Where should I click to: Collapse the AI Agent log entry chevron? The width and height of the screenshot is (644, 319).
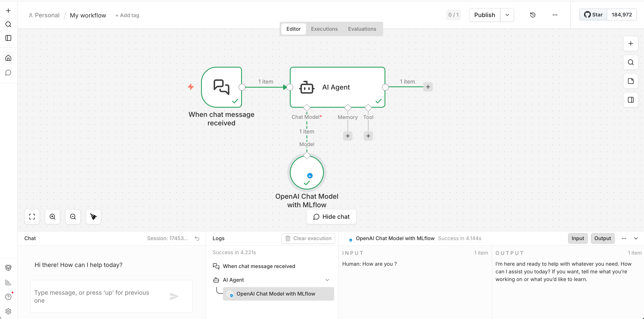pyautogui.click(x=327, y=280)
